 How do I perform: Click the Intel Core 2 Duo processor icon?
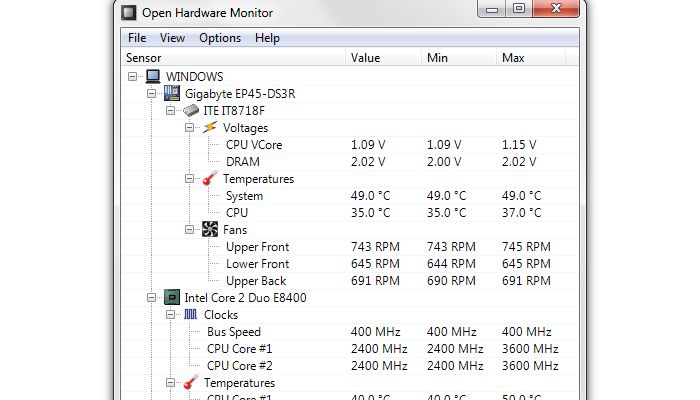click(x=172, y=297)
